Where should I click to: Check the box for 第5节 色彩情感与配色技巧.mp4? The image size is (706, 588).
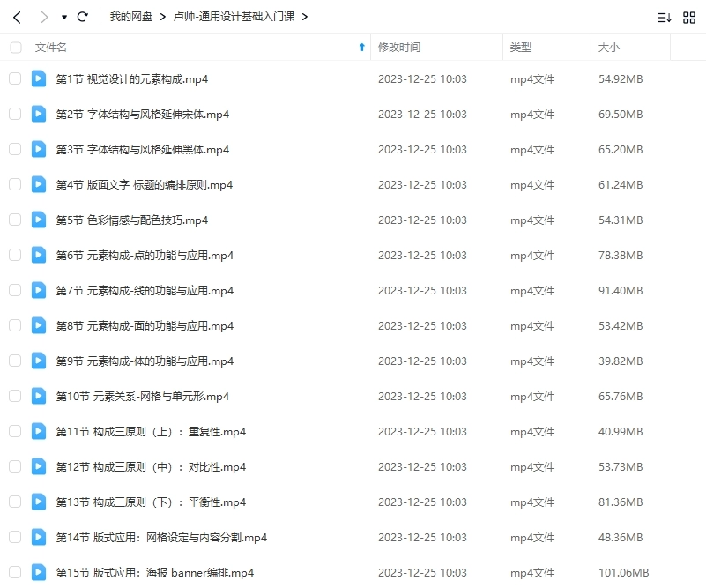coord(15,220)
